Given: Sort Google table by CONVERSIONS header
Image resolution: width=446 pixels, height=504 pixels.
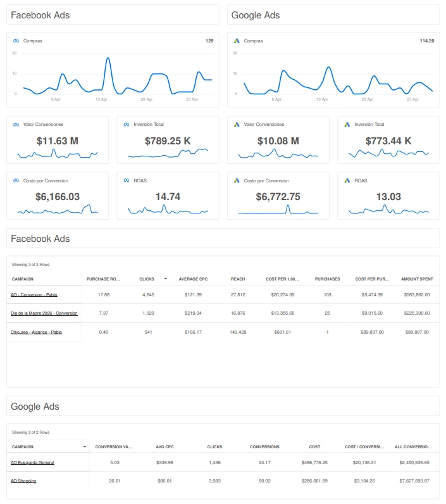Looking at the screenshot, I should (264, 447).
